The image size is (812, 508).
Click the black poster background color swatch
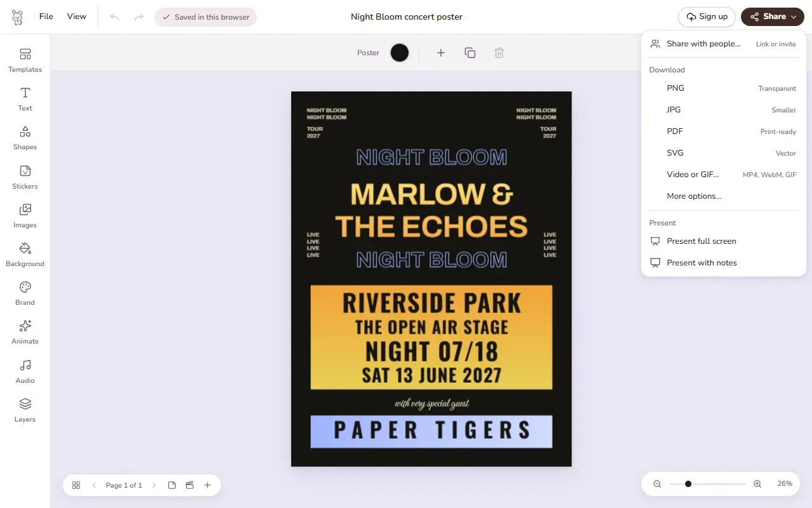[400, 53]
